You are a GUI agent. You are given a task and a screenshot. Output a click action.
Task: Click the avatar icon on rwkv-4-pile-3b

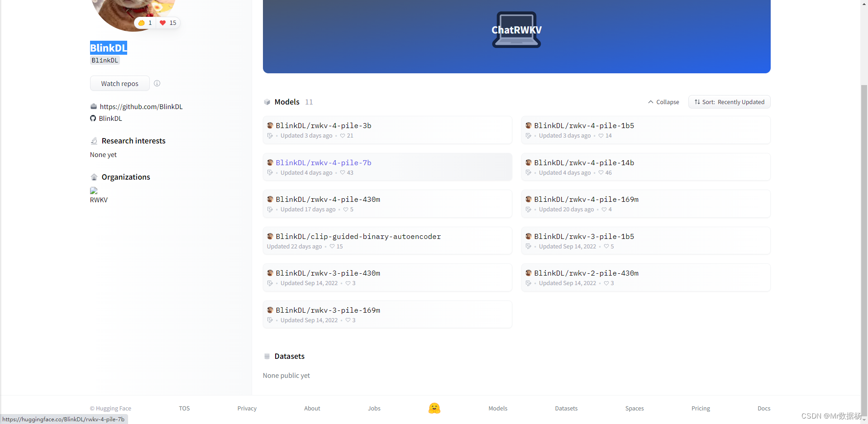point(270,125)
